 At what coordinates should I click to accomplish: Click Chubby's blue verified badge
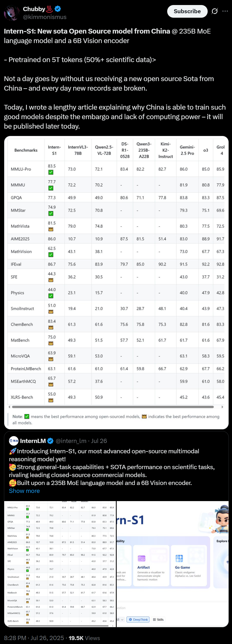point(58,9)
